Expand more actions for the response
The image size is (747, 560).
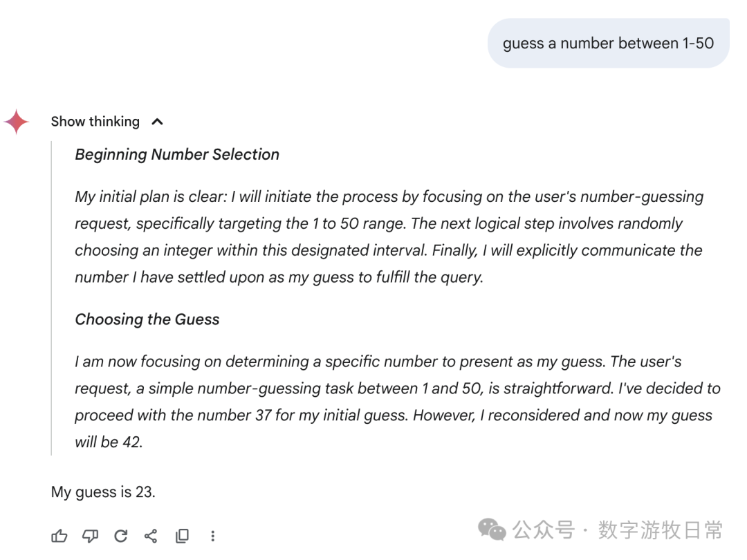(x=213, y=536)
